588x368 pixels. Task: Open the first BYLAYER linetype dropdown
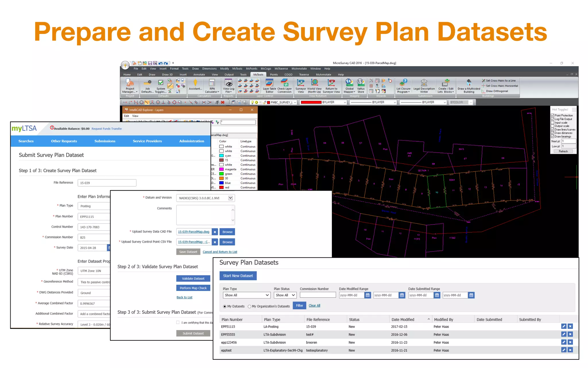click(395, 102)
